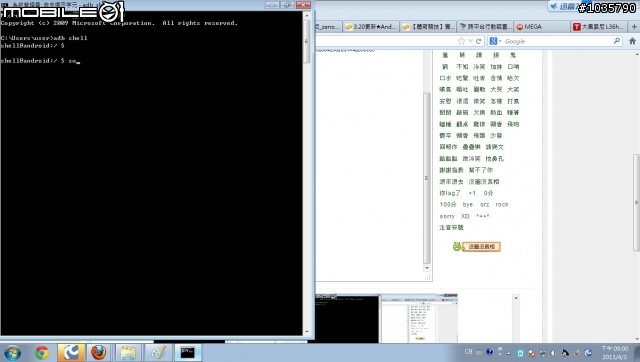Click the 0分 emoticon link
Viewport: 640px width, 362px height.
tap(488, 193)
